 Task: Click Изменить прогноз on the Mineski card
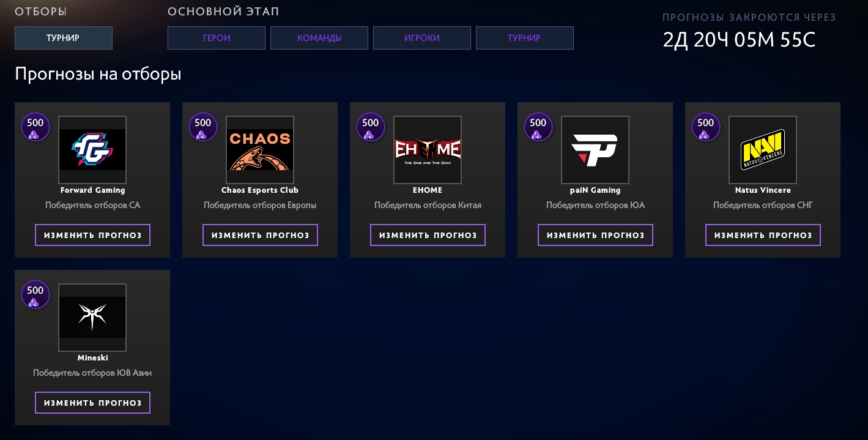click(92, 403)
